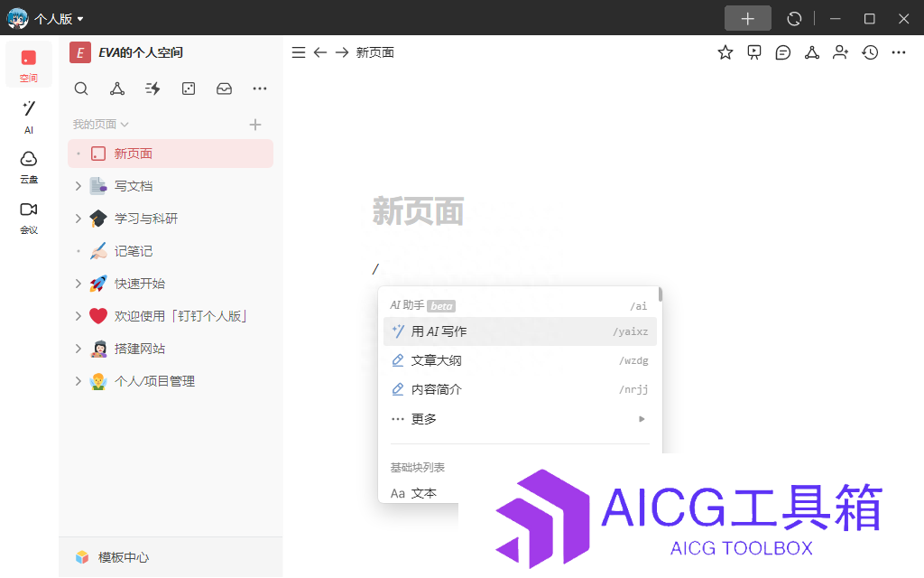
Task: Select 用 AI 写作 from slash menu
Action: pyautogui.click(x=520, y=331)
